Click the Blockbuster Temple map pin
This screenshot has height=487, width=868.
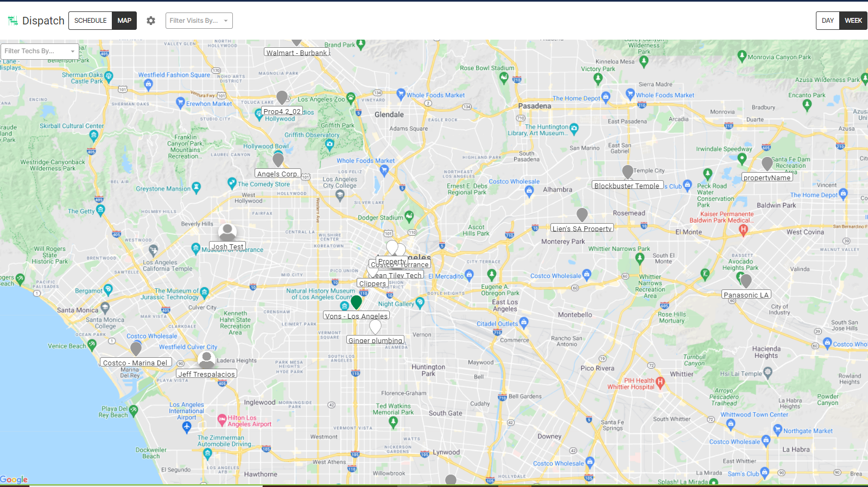(628, 172)
